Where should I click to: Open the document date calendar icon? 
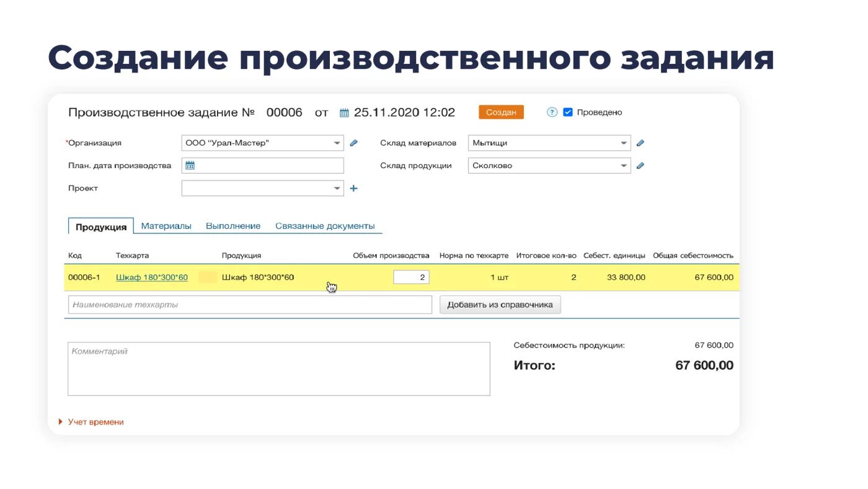(x=344, y=113)
